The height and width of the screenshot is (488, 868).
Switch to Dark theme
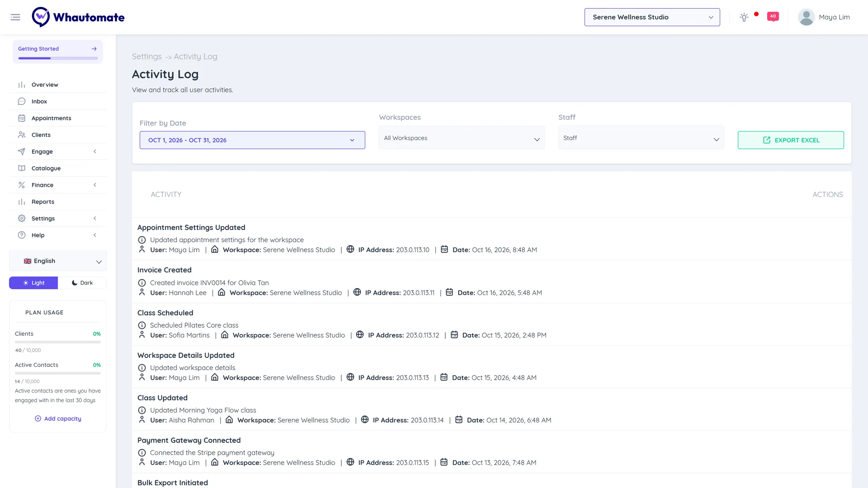click(82, 283)
